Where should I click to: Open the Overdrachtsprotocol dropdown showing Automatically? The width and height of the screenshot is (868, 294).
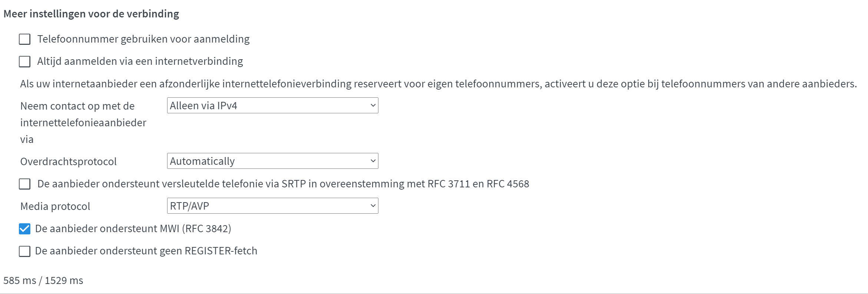click(x=272, y=161)
